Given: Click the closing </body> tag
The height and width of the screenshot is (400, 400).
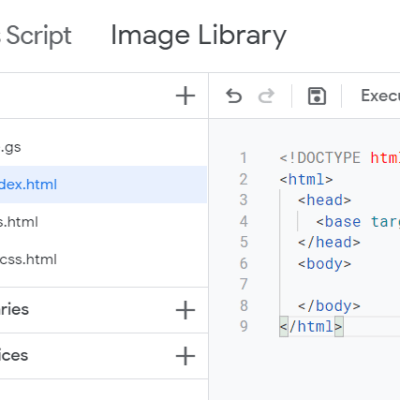Looking at the screenshot, I should point(329,306).
